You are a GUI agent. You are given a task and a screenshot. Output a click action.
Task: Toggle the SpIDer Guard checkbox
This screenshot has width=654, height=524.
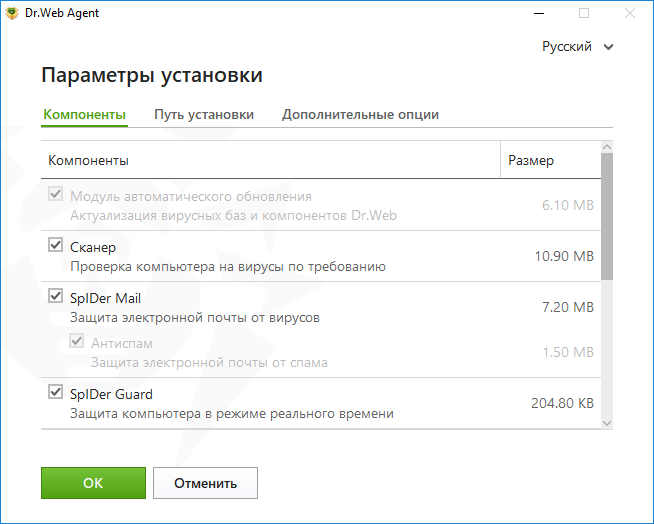(55, 392)
